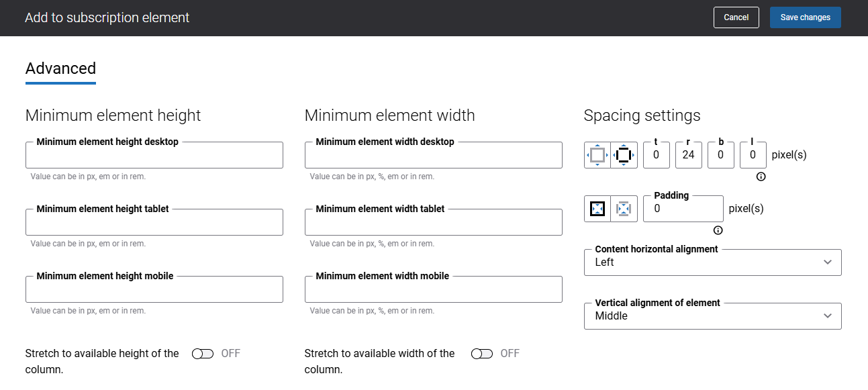Select uniform padding mode icon

597,209
